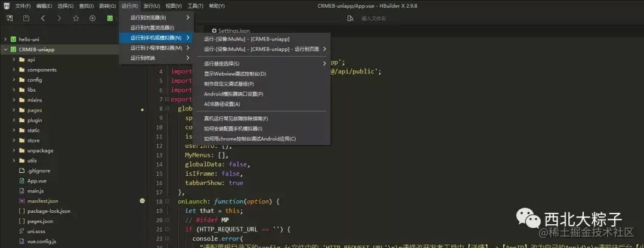Go forward with the right arrow icon
Viewport: 644px width, 248px height.
pyautogui.click(x=60, y=18)
